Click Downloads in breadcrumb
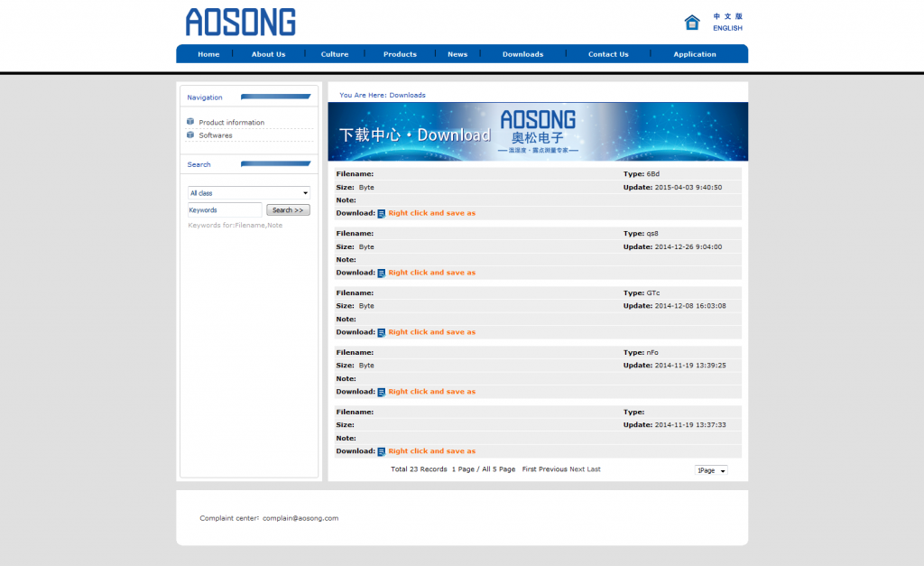Screen dimensions: 924x566 [x=407, y=95]
